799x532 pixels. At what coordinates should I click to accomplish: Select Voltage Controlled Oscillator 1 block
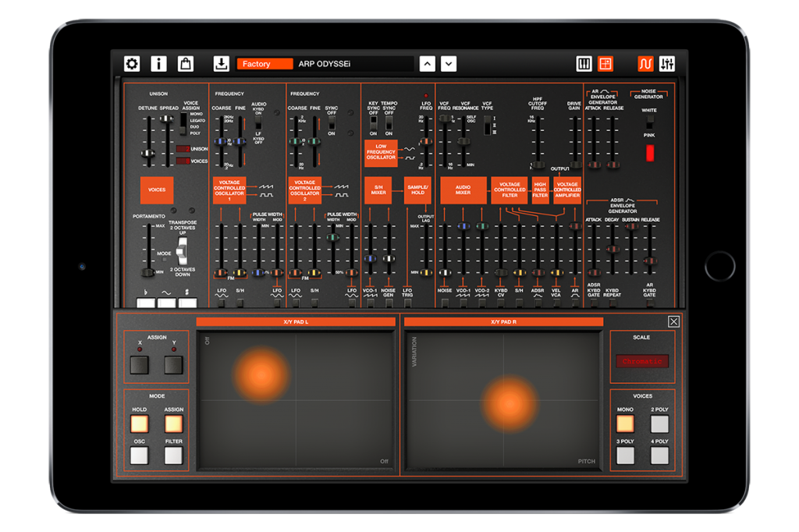[229, 190]
